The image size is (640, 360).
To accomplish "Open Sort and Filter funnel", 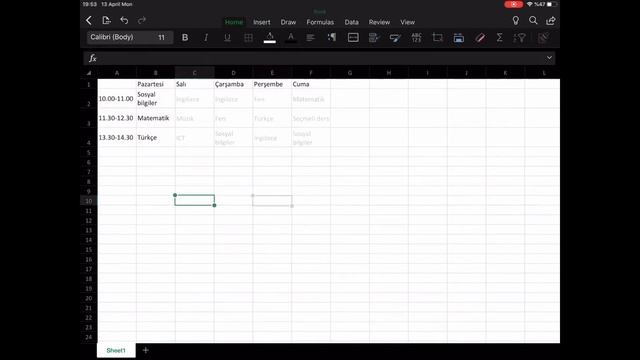I will coord(520,38).
